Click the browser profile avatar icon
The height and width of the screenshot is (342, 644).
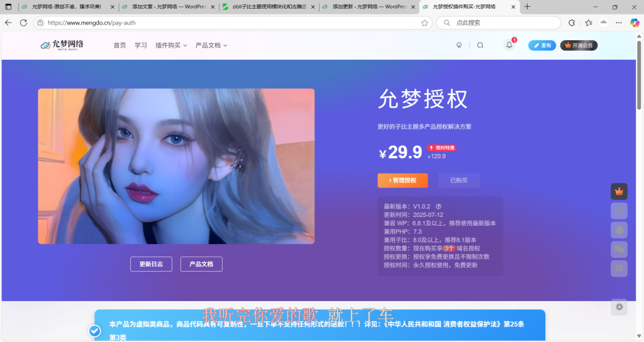[x=603, y=23]
